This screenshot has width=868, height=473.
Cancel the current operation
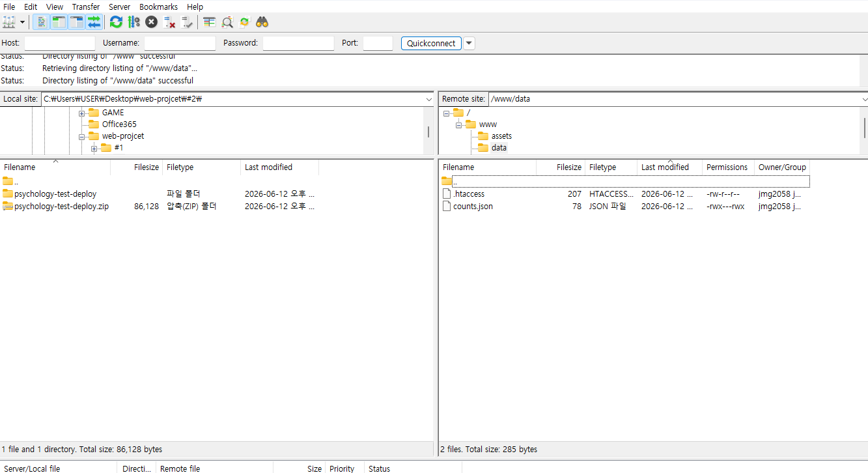(152, 22)
